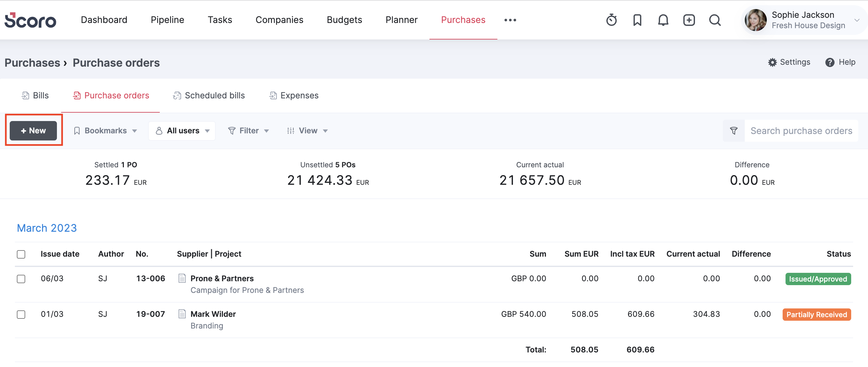The image size is (868, 367).
Task: Expand the View dropdown
Action: pos(307,131)
